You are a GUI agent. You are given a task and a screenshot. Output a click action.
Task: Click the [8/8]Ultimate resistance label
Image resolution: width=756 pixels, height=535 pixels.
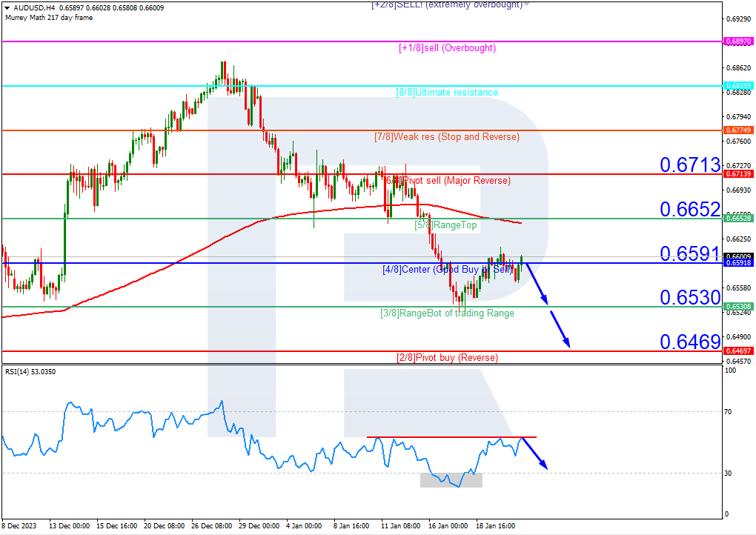point(447,93)
